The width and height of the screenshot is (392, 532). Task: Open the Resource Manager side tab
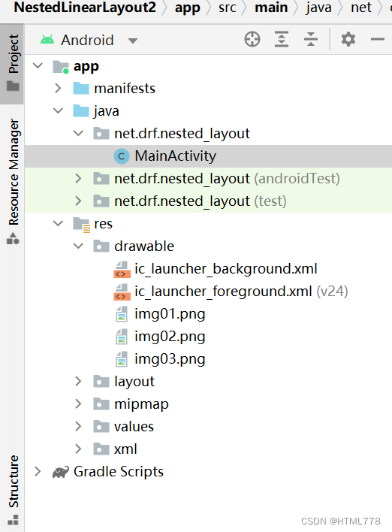13,180
